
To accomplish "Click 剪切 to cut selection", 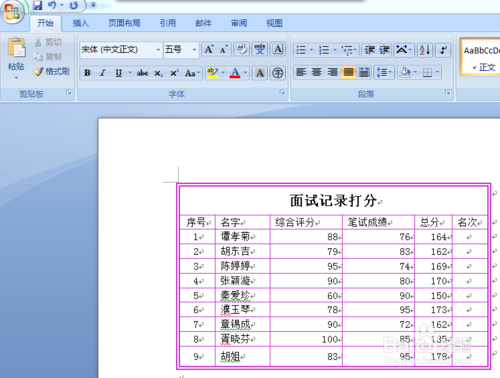I will 48,42.
